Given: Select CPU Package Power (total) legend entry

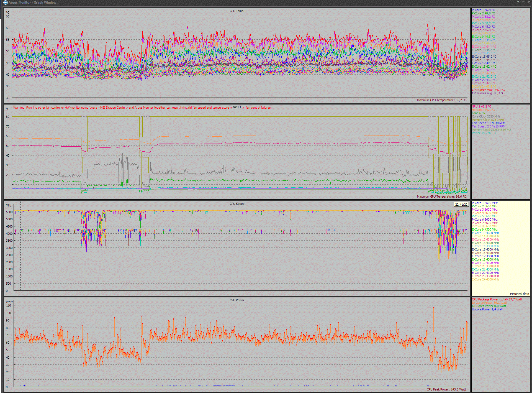Looking at the screenshot, I should pyautogui.click(x=497, y=299).
